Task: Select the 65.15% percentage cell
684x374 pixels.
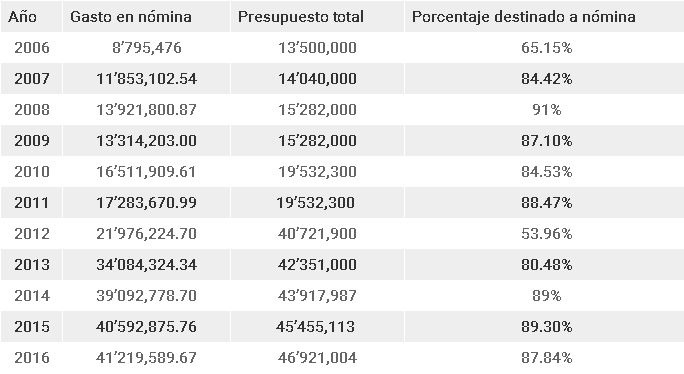Action: tap(546, 47)
